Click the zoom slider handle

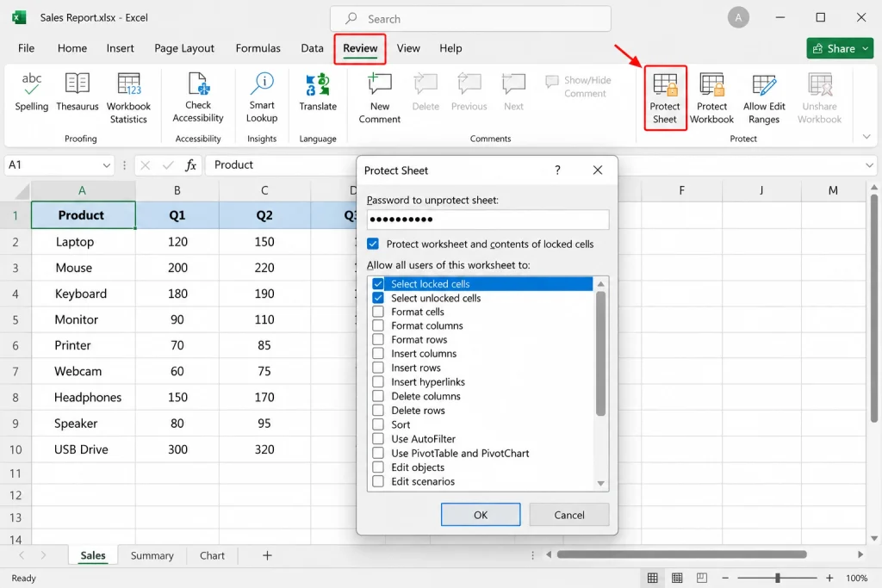(x=778, y=578)
